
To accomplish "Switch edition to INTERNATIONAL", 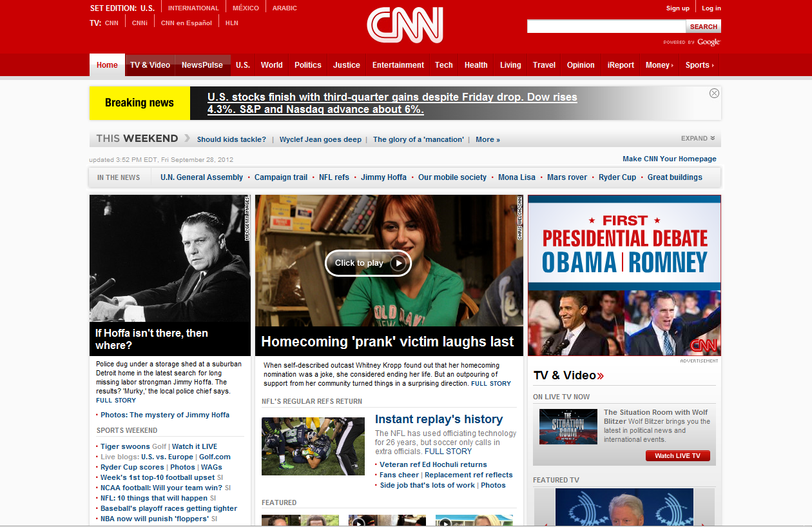I will pos(193,8).
